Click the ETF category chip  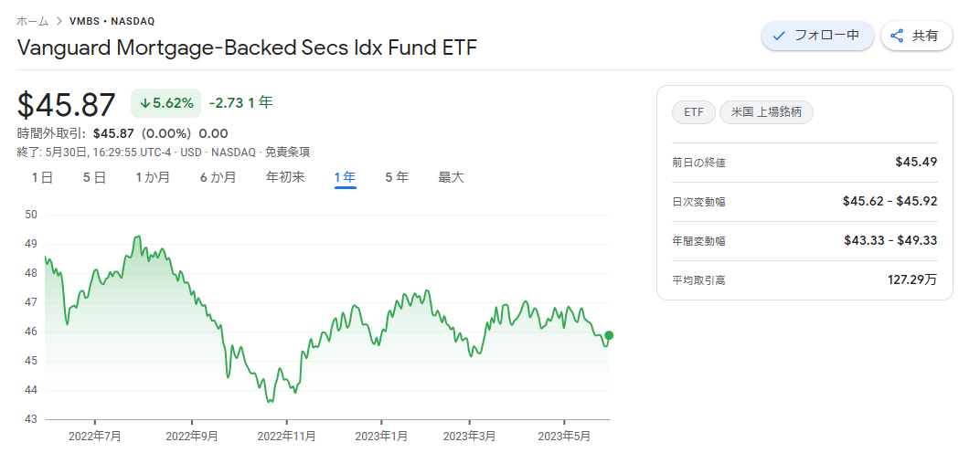tap(693, 112)
